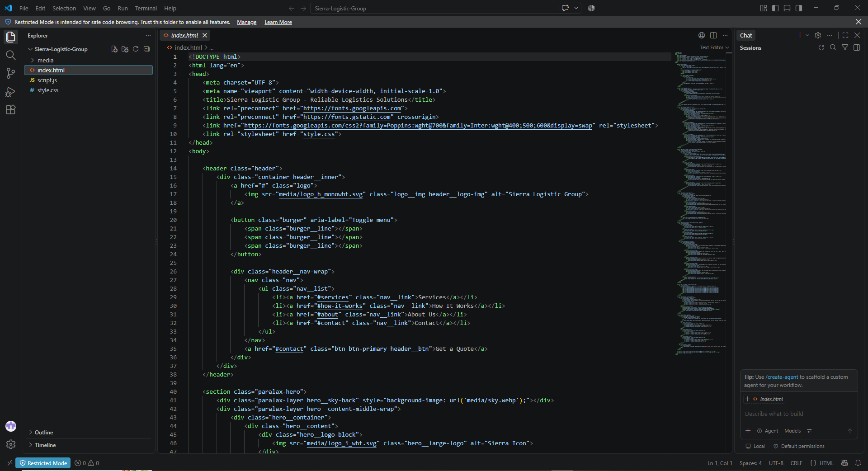Image resolution: width=868 pixels, height=471 pixels.
Task: Open the Source Control view
Action: click(11, 73)
